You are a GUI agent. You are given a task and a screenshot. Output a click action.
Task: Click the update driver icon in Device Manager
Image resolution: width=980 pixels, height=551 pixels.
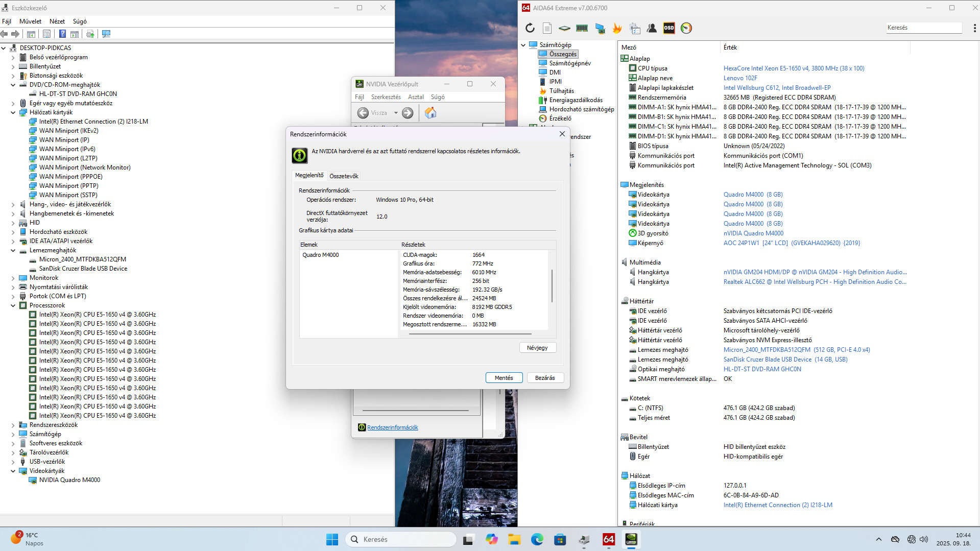click(x=90, y=34)
